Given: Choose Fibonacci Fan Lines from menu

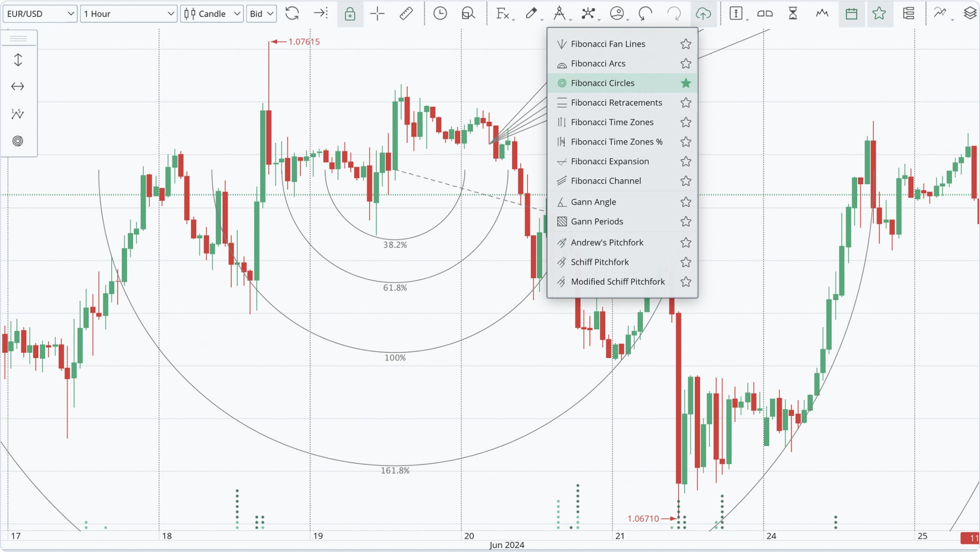Looking at the screenshot, I should click(608, 44).
